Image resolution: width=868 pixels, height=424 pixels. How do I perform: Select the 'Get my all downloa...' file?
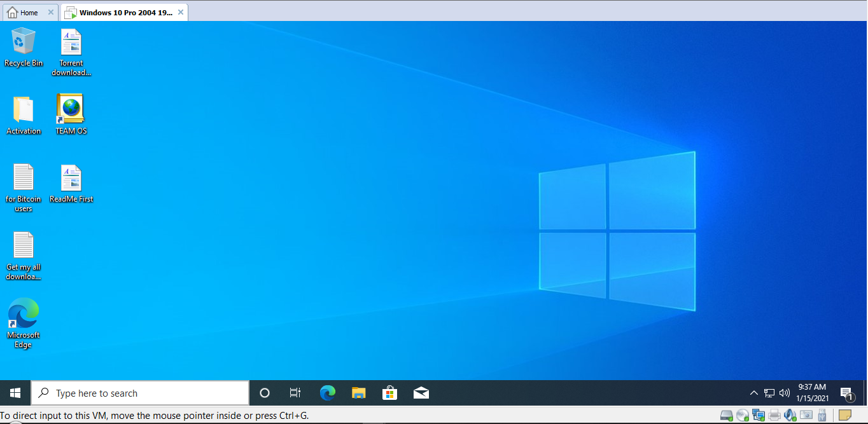pos(24,256)
